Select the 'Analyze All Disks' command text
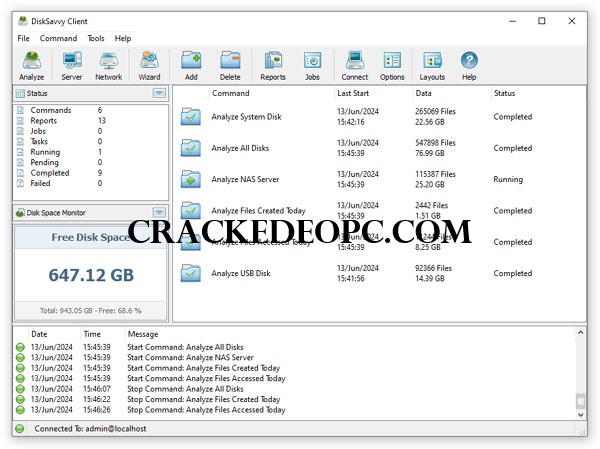The height and width of the screenshot is (449, 600). pyautogui.click(x=240, y=148)
